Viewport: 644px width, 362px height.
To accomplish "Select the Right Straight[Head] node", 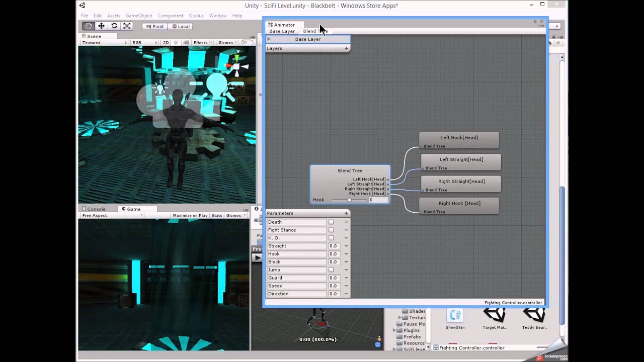I will pyautogui.click(x=461, y=184).
